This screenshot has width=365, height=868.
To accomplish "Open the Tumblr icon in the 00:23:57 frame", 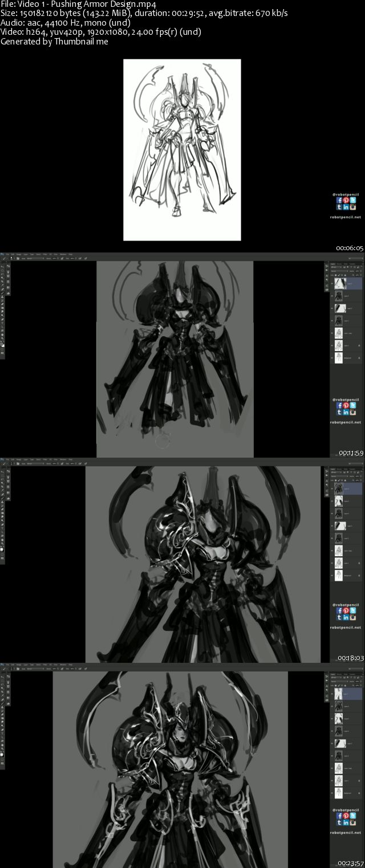I will click(x=339, y=823).
